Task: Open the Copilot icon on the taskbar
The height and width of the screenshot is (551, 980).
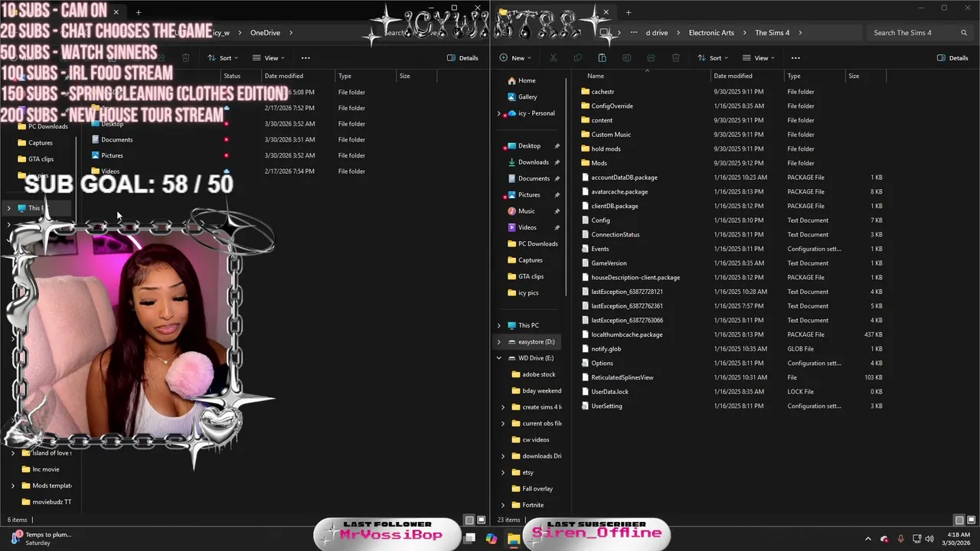Action: coord(491,539)
